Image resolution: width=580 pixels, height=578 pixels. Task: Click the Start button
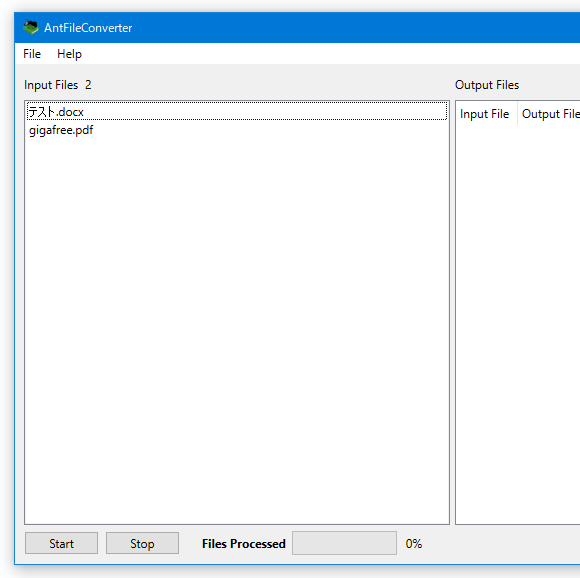[61, 543]
